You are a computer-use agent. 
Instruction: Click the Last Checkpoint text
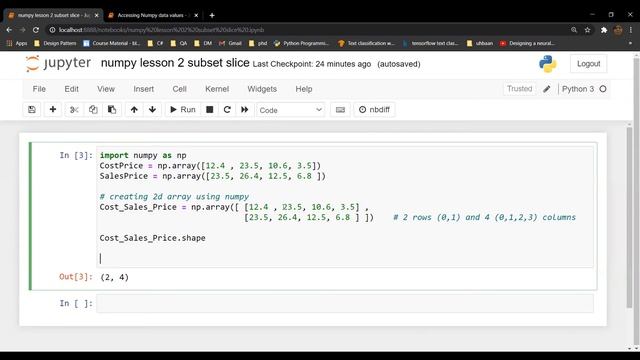(x=311, y=64)
